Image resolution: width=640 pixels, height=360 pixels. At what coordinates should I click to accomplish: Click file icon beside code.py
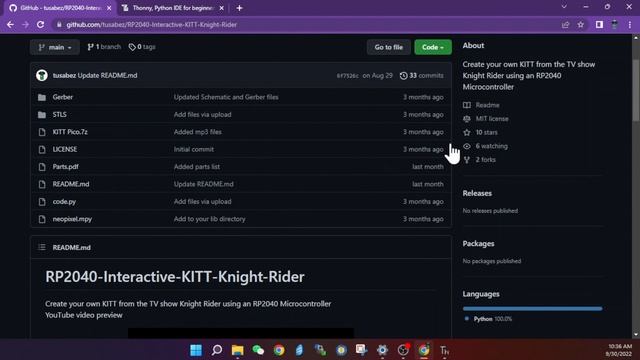tap(42, 202)
